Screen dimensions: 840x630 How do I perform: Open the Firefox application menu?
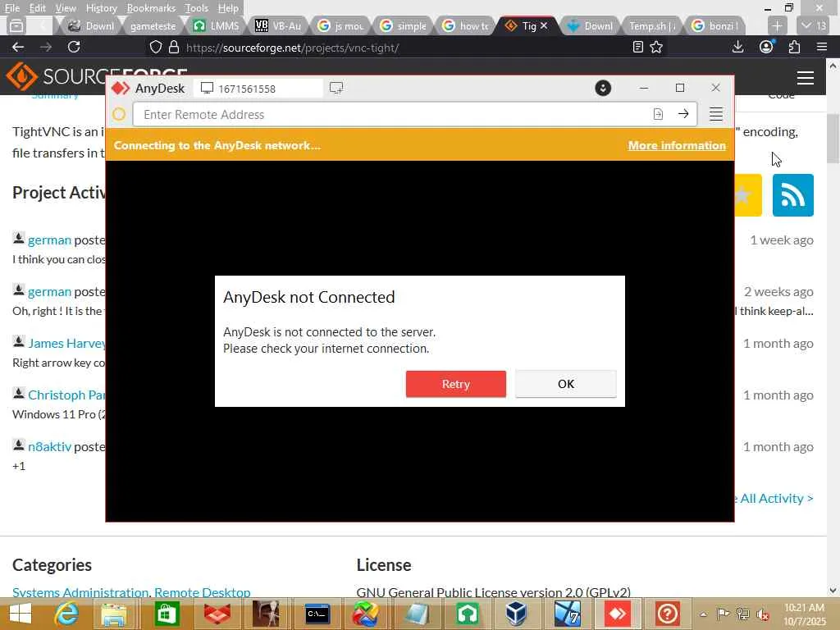822,47
